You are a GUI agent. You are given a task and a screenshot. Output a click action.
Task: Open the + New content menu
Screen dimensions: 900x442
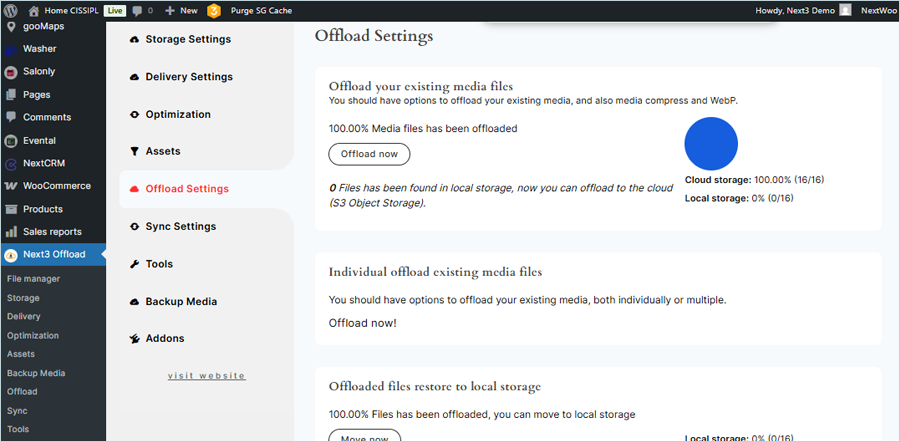(181, 10)
